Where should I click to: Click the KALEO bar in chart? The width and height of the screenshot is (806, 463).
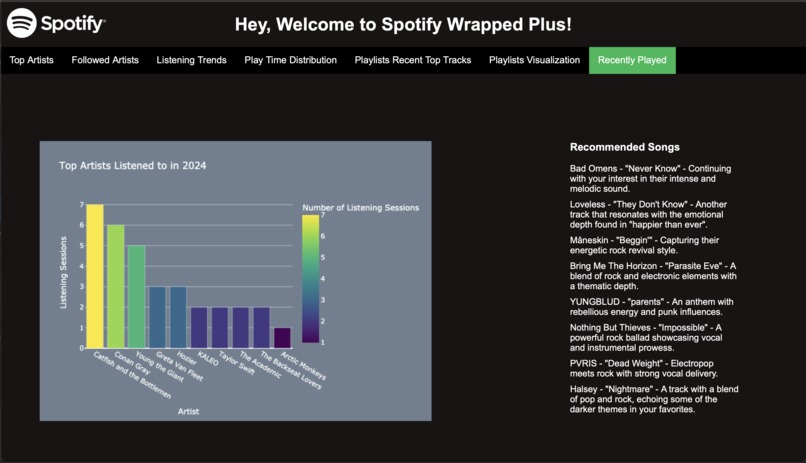(199, 328)
